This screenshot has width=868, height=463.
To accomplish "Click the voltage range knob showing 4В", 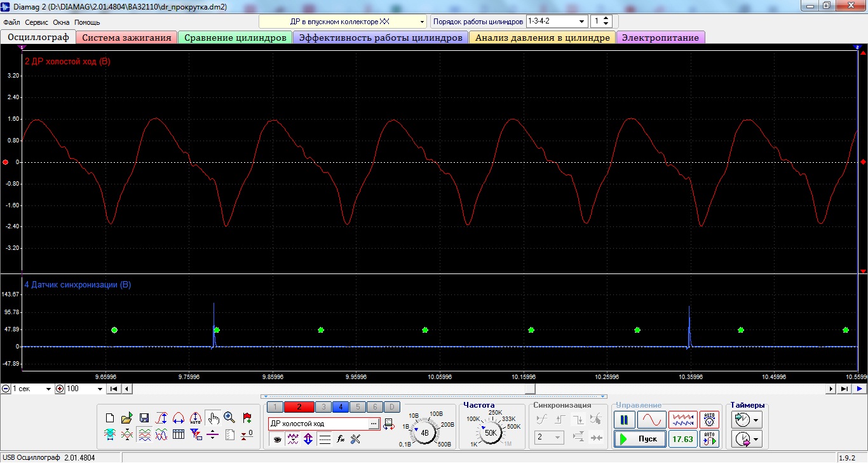I will (x=424, y=432).
